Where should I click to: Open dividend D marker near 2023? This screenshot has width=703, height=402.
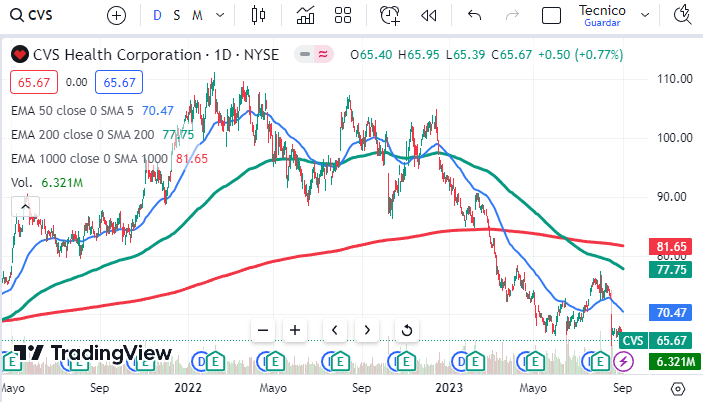pos(460,361)
